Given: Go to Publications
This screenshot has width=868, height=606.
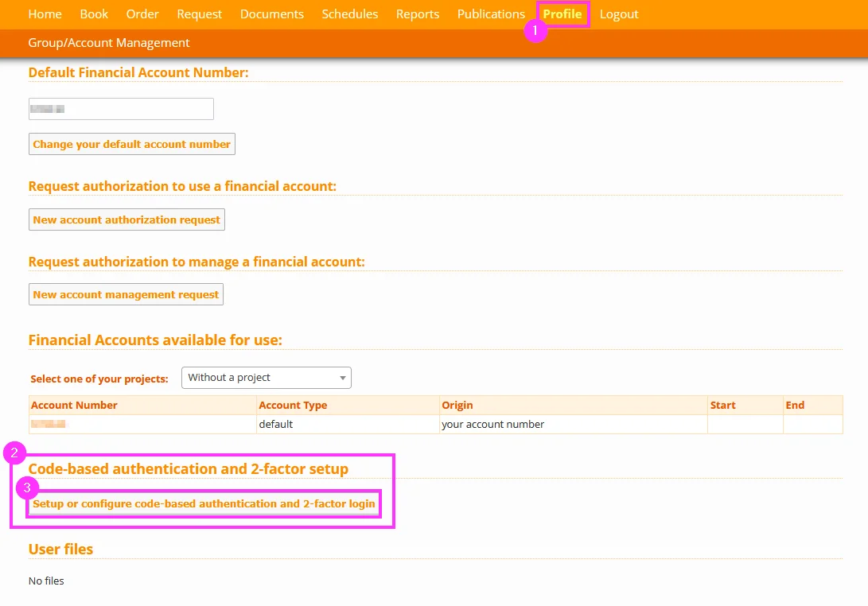Looking at the screenshot, I should point(491,14).
